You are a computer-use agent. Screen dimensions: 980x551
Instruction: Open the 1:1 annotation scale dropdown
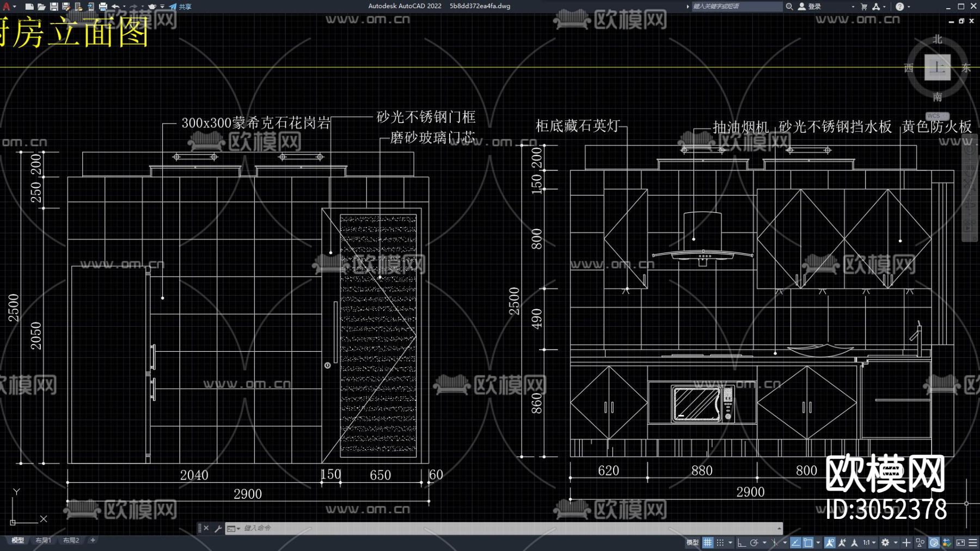pos(869,542)
